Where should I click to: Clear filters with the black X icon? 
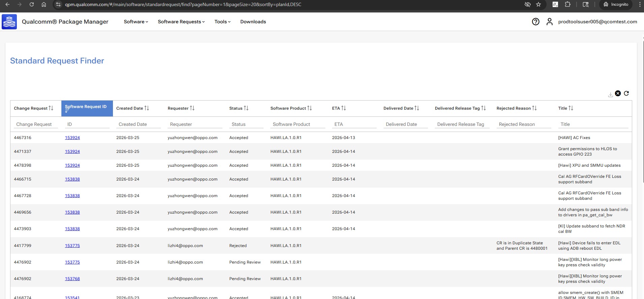(618, 93)
